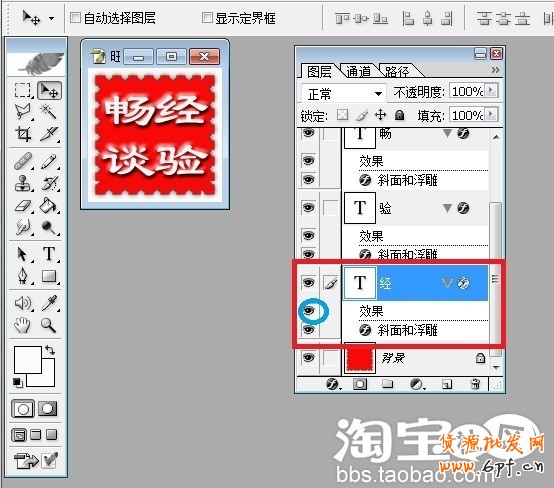Choose the Paint Bucket tool
Screen dimensions: 554x488
pyautogui.click(x=48, y=205)
